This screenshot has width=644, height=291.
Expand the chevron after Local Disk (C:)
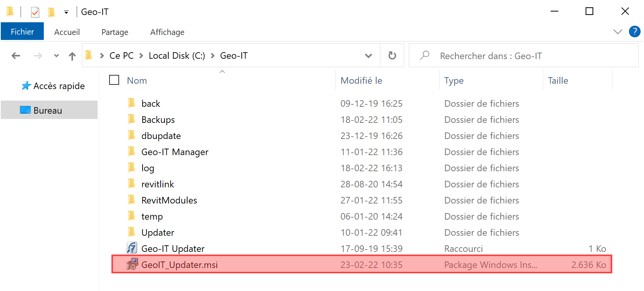point(212,56)
